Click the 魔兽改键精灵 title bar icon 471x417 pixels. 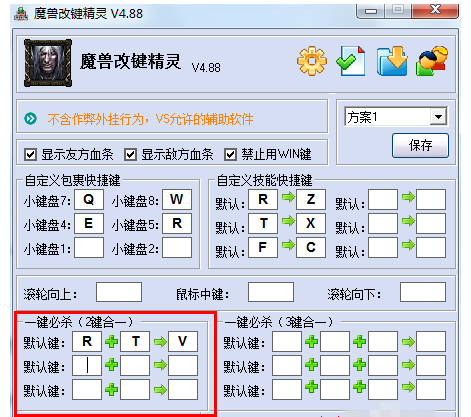tap(21, 14)
